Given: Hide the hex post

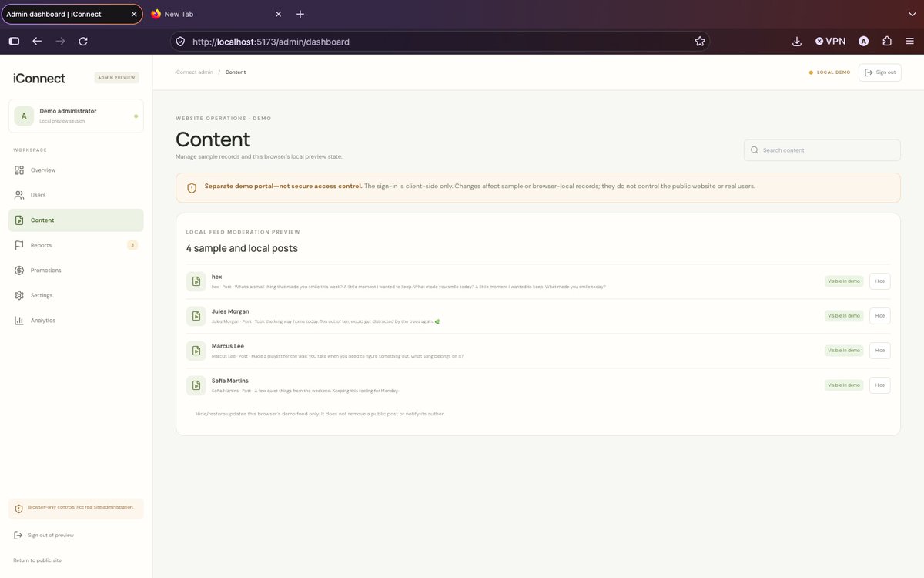Looking at the screenshot, I should pos(880,281).
